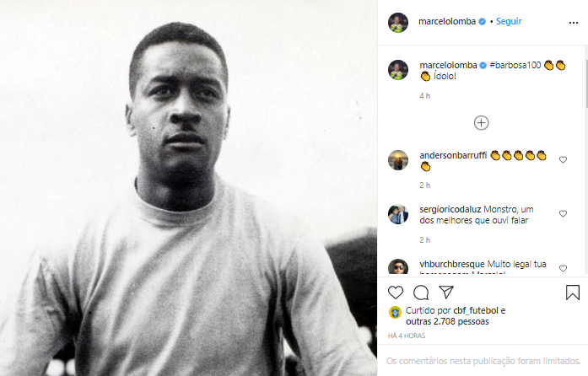Share the post via paper plane icon
The width and height of the screenshot is (588, 376).
coord(446,293)
